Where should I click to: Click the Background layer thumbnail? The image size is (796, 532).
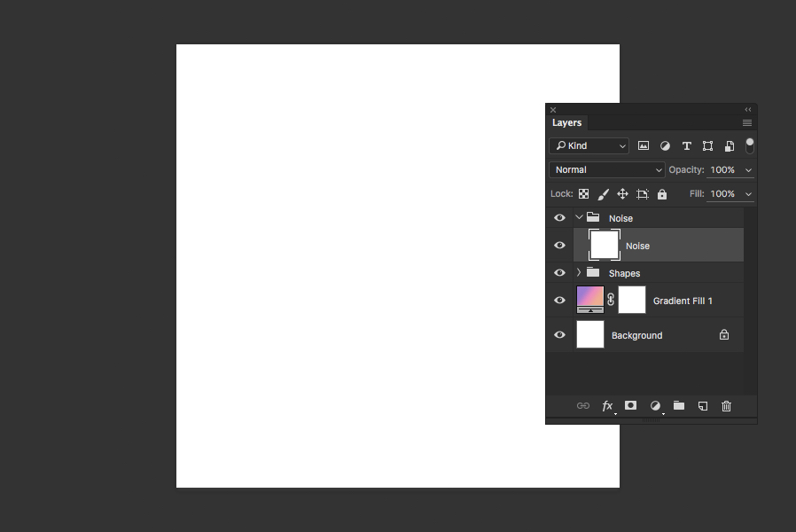tap(589, 334)
